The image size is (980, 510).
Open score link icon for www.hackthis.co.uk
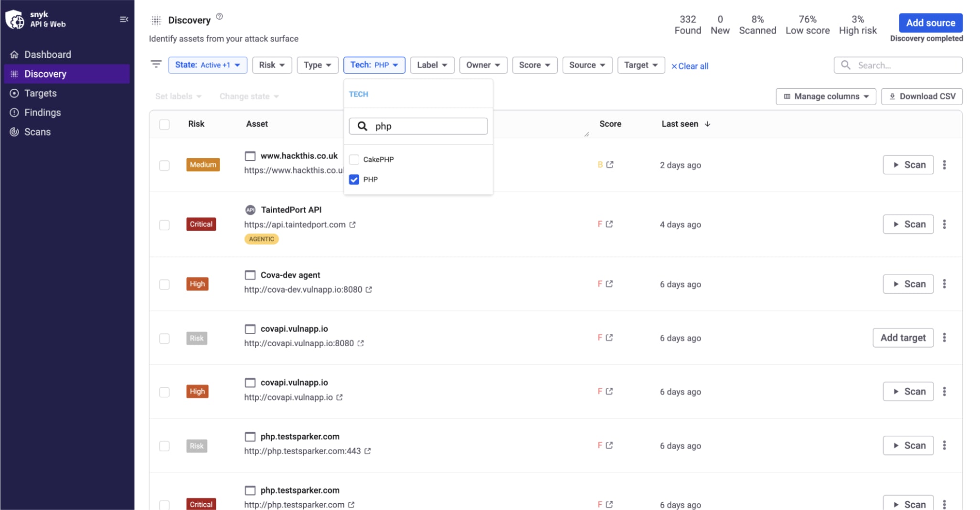click(610, 165)
